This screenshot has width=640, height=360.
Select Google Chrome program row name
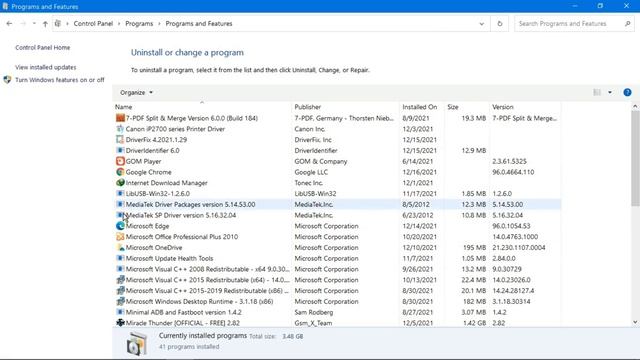coord(149,172)
